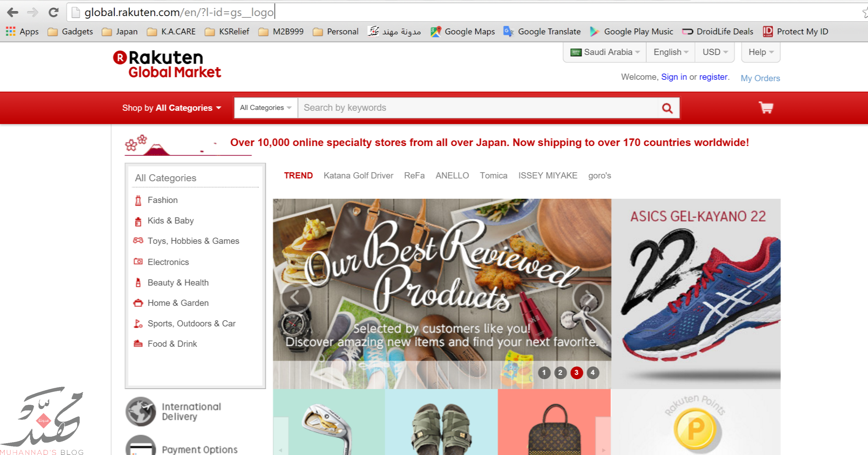This screenshot has height=455, width=868.
Task: Expand Shop by All Categories menu
Action: (172, 108)
